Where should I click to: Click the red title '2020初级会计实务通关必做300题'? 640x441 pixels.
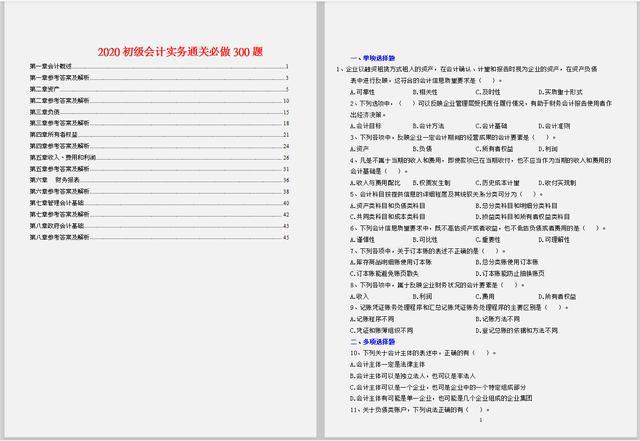tap(159, 51)
